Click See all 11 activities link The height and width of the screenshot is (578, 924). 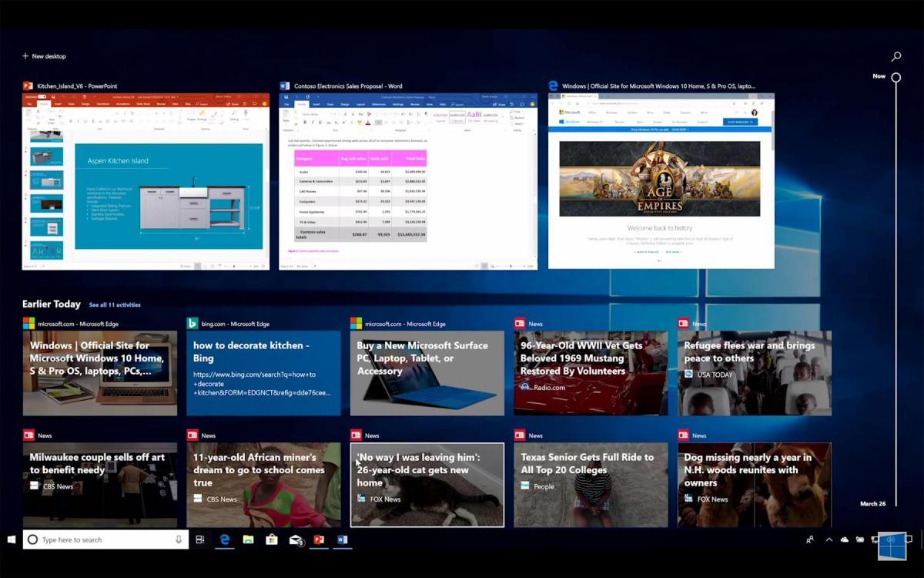pos(115,305)
